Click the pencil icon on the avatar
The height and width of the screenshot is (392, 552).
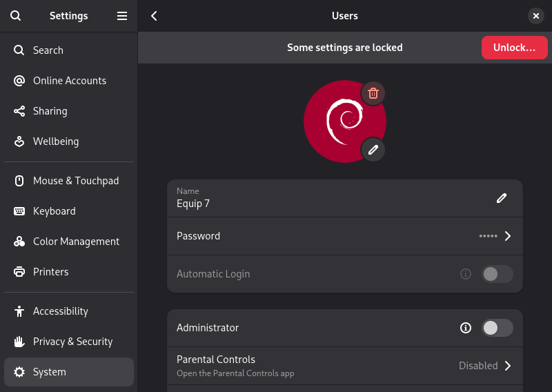373,149
